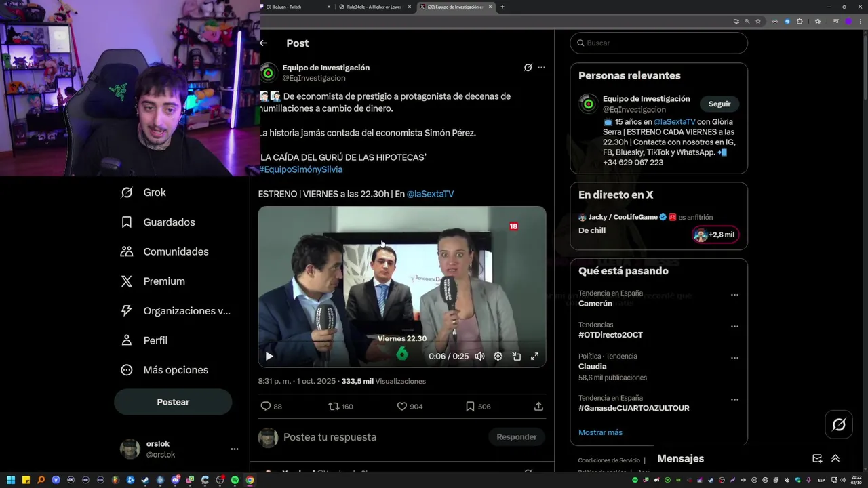The image size is (868, 488).
Task: Bookmark the post with 506 saves
Action: (x=478, y=407)
